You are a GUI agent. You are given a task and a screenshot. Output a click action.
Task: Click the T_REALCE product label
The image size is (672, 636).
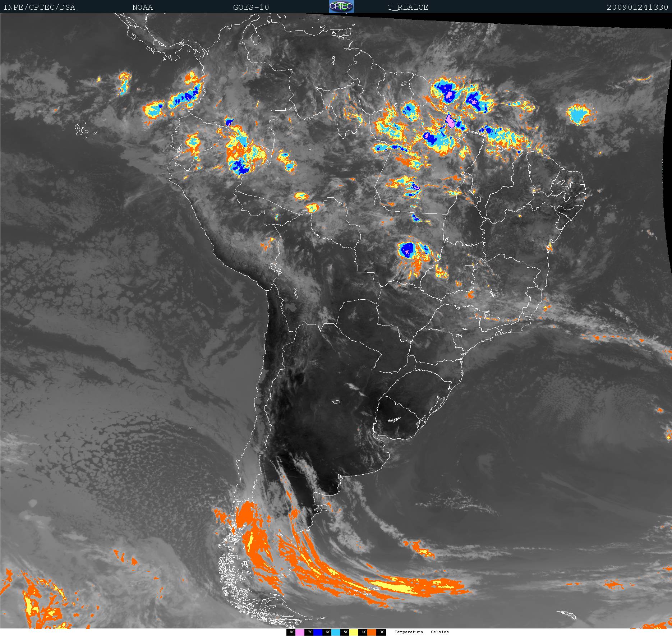(408, 7)
